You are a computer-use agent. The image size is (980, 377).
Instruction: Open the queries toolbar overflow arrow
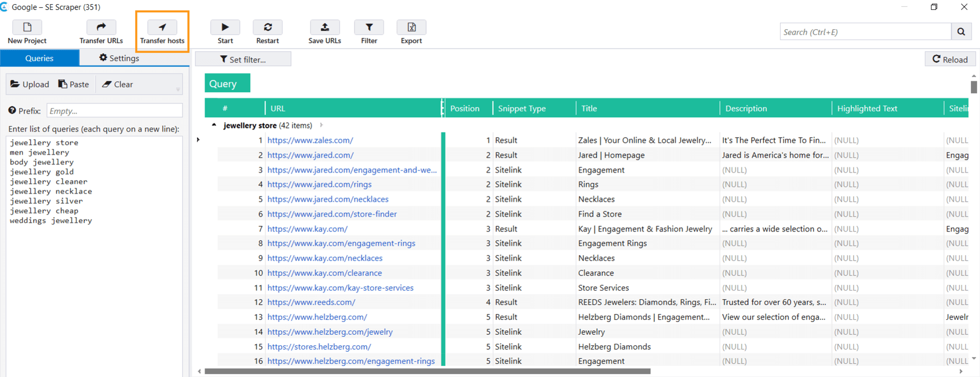pyautogui.click(x=178, y=90)
